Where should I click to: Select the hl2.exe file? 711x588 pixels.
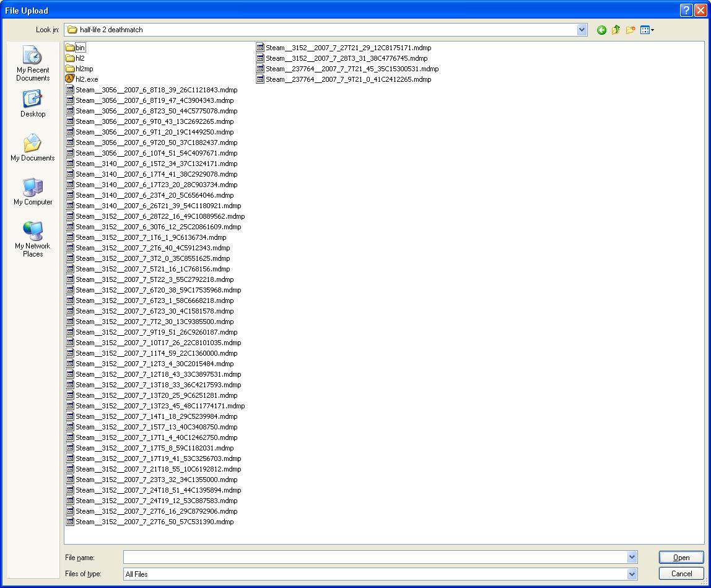coord(86,79)
